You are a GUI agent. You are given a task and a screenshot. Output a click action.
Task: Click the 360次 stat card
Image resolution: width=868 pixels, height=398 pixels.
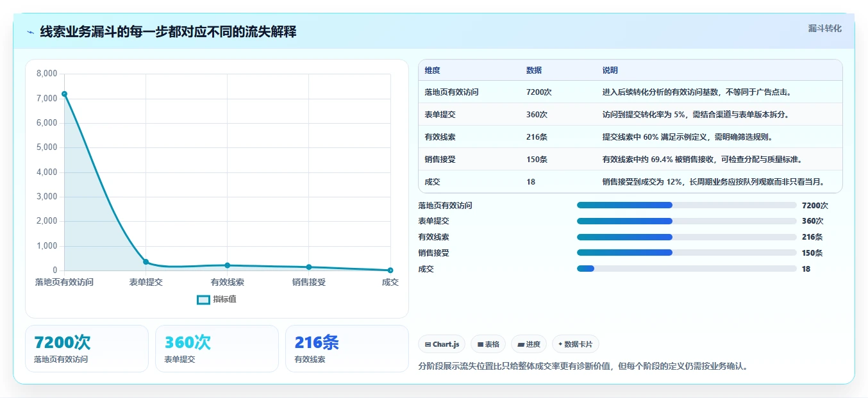[x=217, y=349]
